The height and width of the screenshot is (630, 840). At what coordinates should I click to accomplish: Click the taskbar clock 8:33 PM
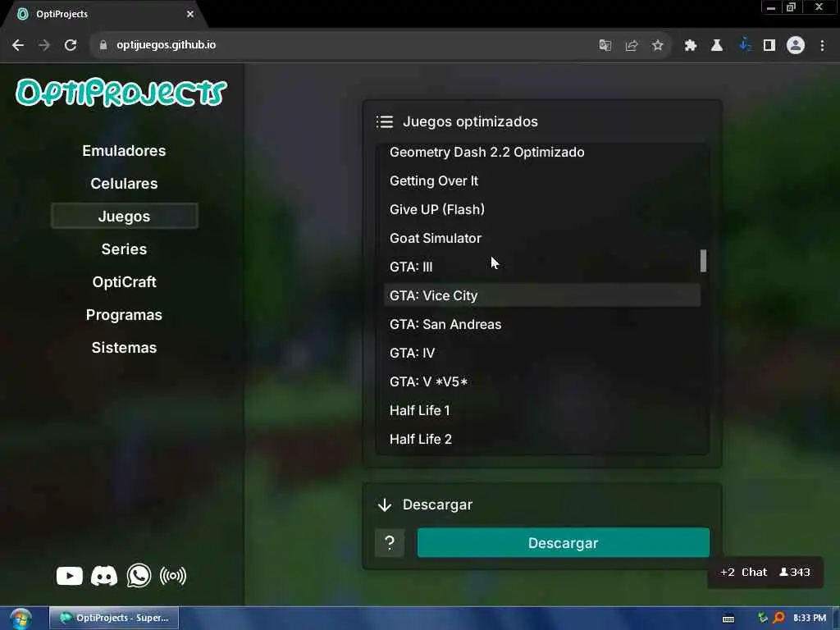coord(810,618)
